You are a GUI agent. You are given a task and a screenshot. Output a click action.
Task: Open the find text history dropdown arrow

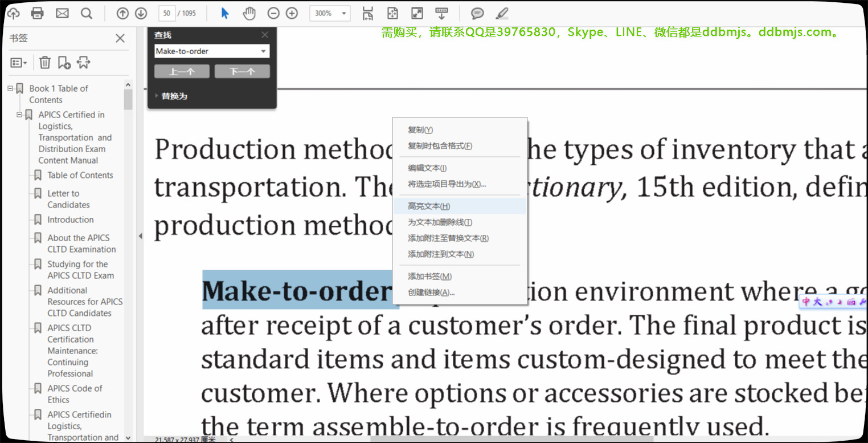263,51
